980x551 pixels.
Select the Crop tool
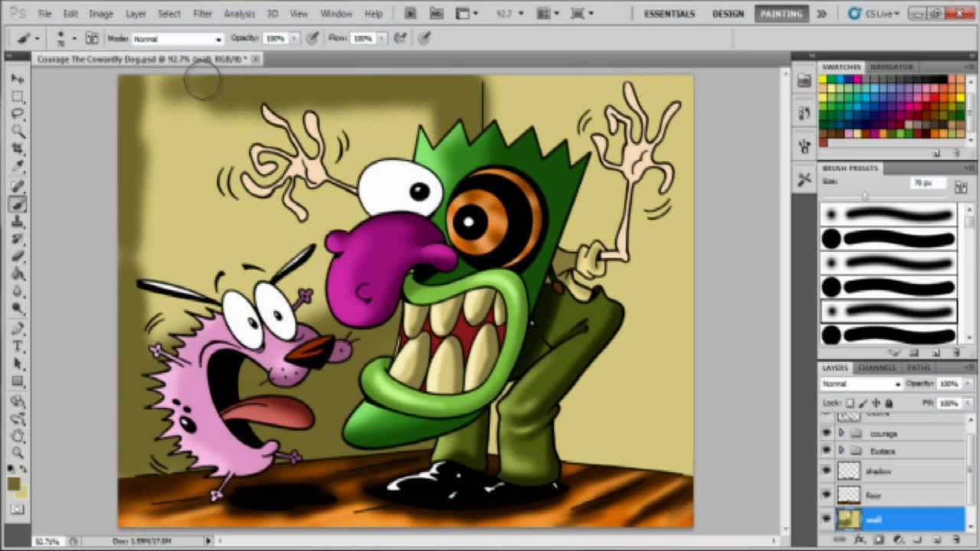(18, 148)
